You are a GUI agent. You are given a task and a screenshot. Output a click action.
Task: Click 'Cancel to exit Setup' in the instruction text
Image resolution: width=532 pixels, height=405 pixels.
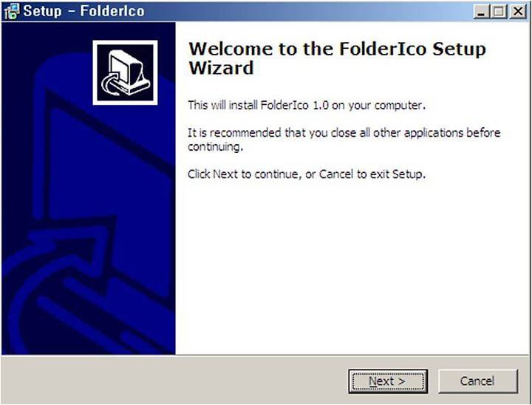tap(372, 174)
